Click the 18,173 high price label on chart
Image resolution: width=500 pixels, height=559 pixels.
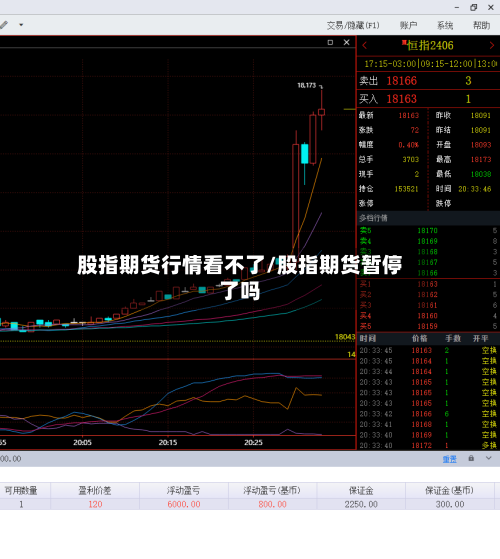pyautogui.click(x=306, y=86)
